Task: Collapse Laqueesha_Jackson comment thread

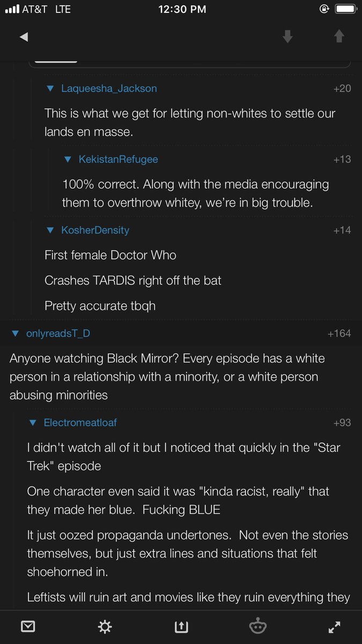Action: (50, 89)
